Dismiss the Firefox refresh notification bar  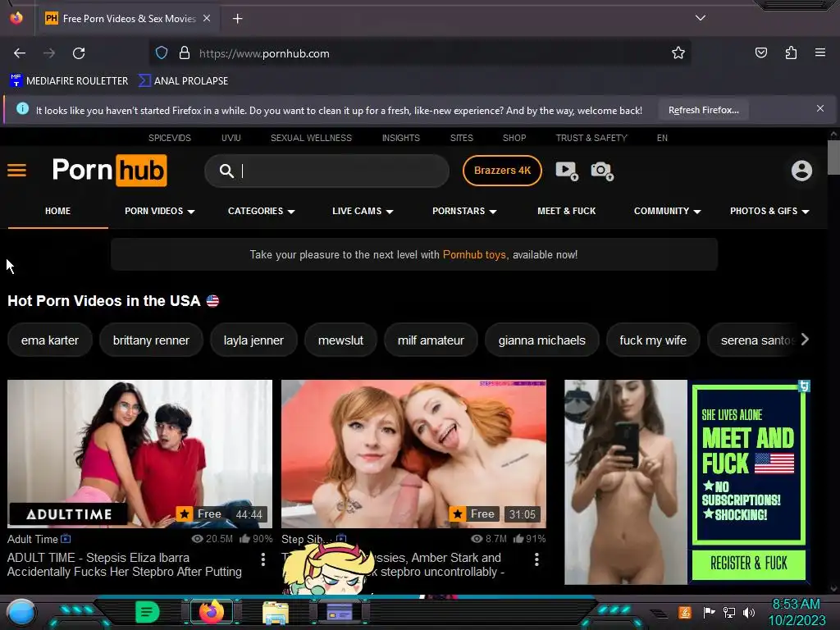coord(820,109)
